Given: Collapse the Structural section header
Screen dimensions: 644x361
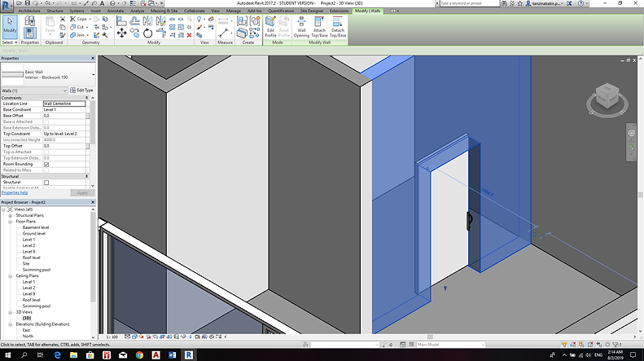Looking at the screenshot, I should [86, 176].
